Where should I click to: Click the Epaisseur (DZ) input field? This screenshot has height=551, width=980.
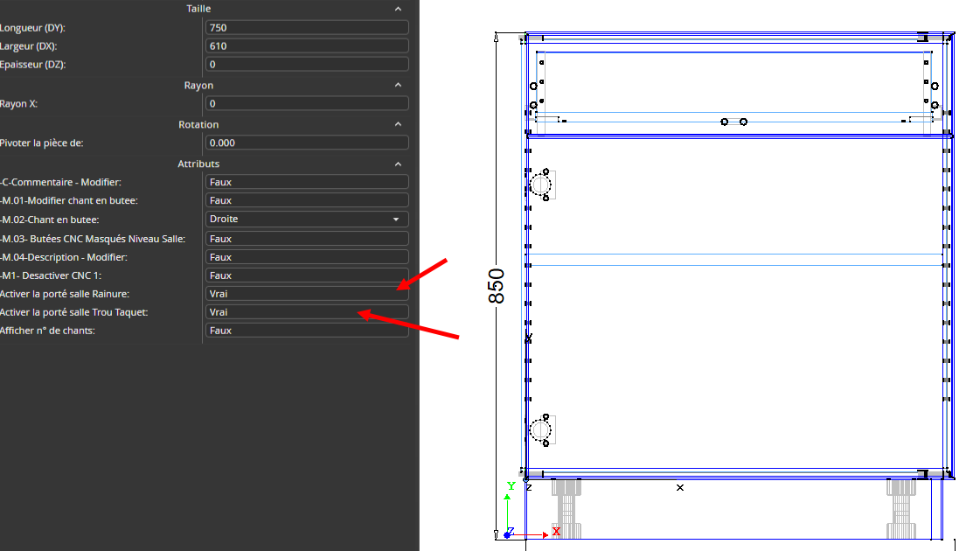pos(307,65)
